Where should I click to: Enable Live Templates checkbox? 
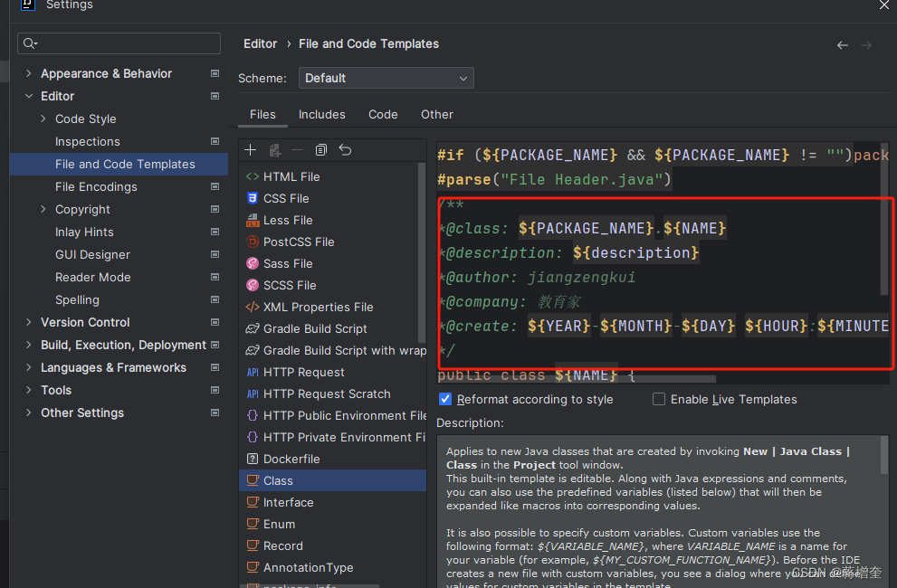click(659, 399)
